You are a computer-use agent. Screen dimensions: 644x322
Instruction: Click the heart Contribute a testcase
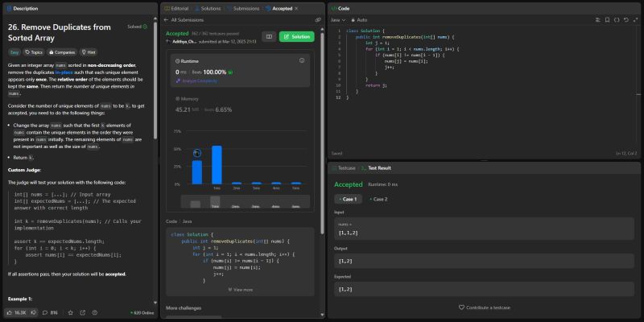(485, 308)
